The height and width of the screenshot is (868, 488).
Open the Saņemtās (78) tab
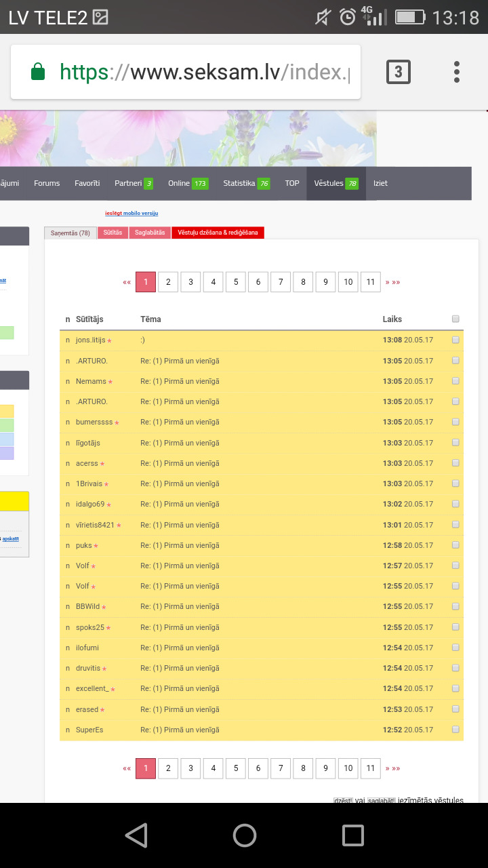(x=70, y=233)
